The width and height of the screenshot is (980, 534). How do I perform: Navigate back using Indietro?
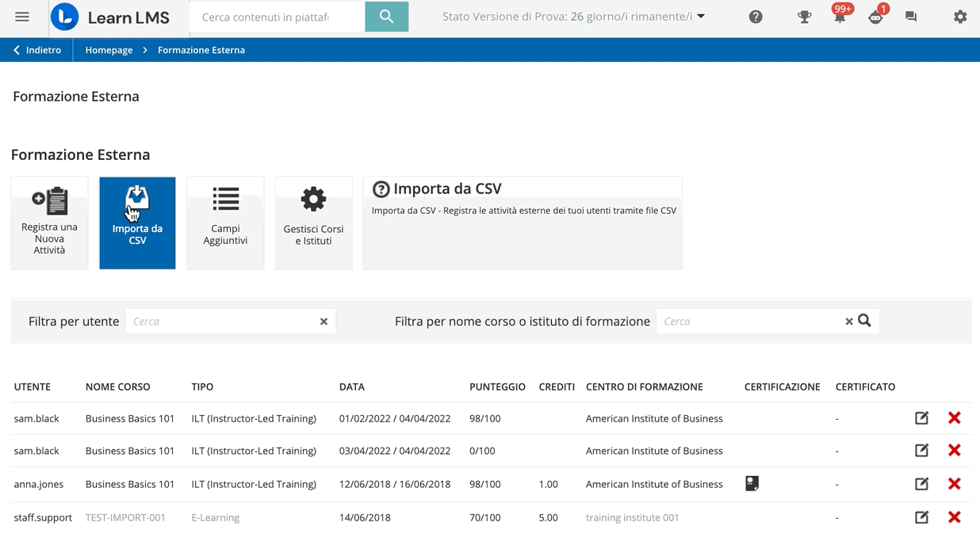pos(35,49)
